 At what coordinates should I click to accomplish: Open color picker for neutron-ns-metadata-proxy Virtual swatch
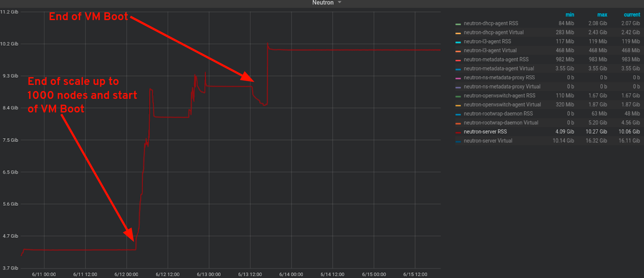458,88
